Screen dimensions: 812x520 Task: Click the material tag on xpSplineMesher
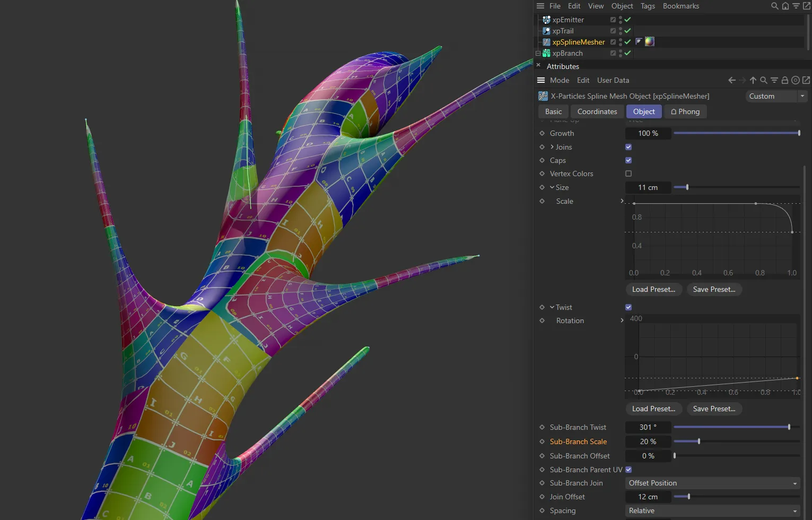click(650, 41)
